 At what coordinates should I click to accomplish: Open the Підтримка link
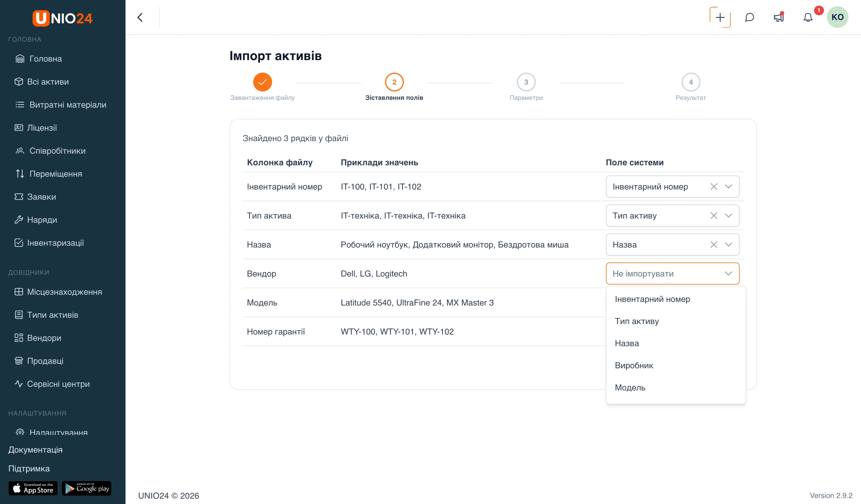tap(29, 468)
